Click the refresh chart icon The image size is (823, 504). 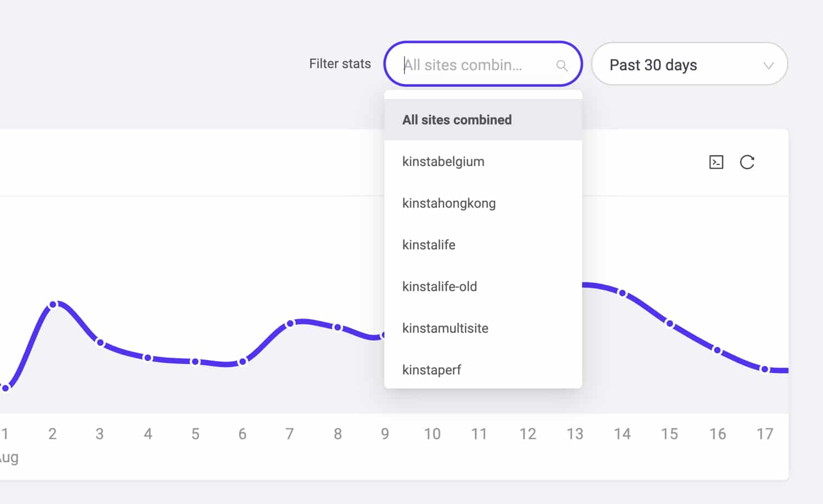coord(747,162)
